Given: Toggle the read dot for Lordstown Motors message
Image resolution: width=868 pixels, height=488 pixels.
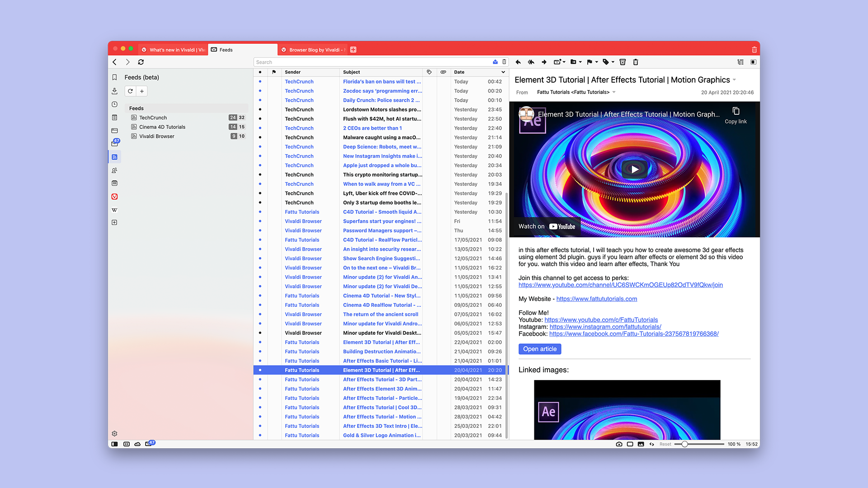Looking at the screenshot, I should click(260, 109).
